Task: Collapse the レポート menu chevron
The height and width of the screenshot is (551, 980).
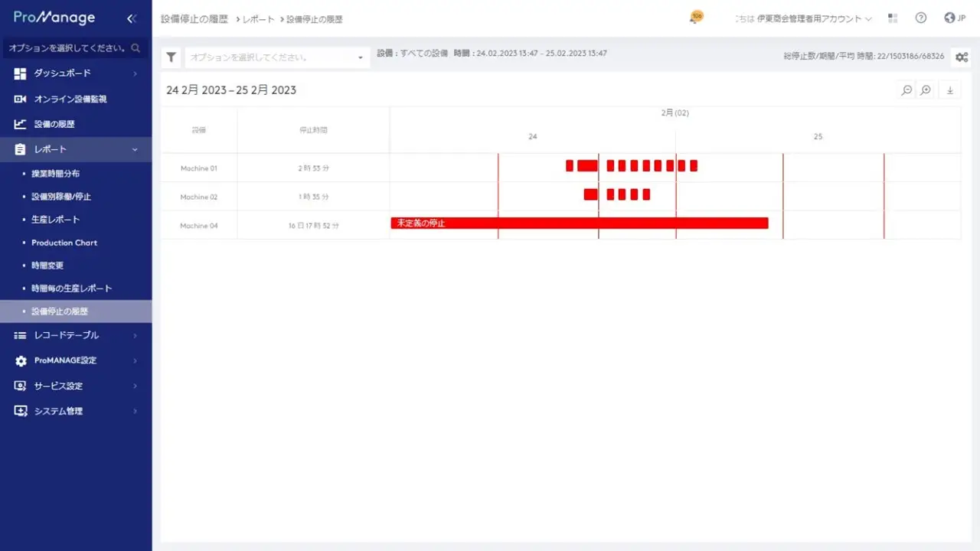Action: click(x=135, y=149)
